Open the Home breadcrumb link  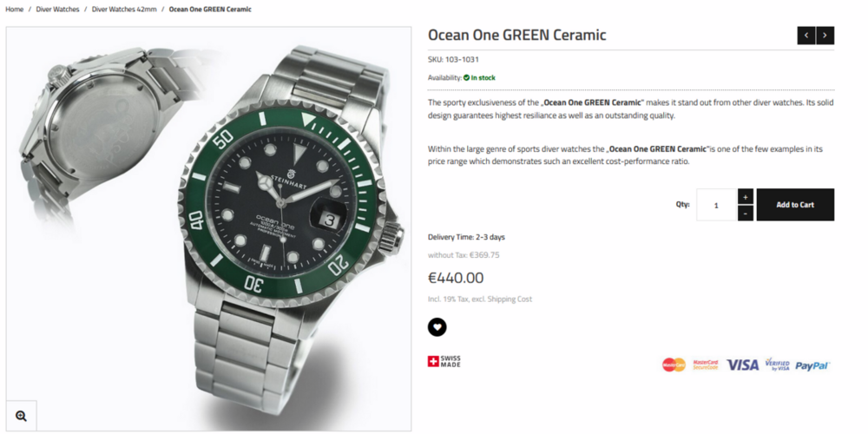[x=14, y=10]
